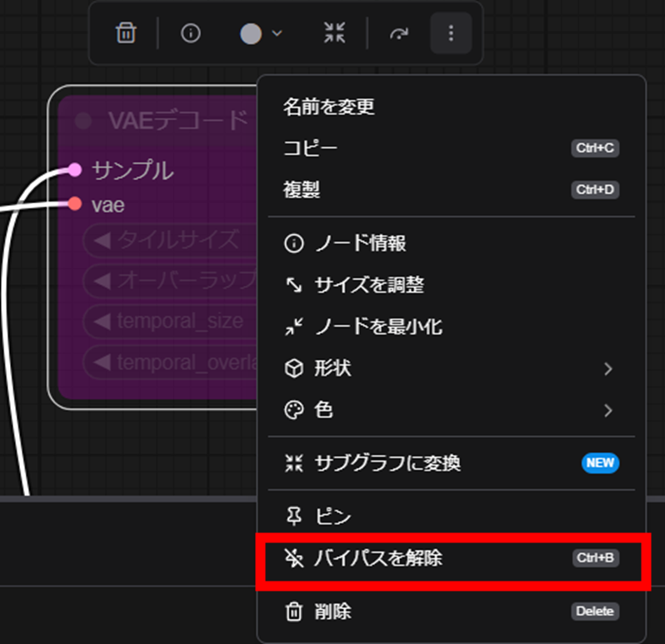
Task: Decrease temporal_overlap with its left arrow
Action: 102,362
